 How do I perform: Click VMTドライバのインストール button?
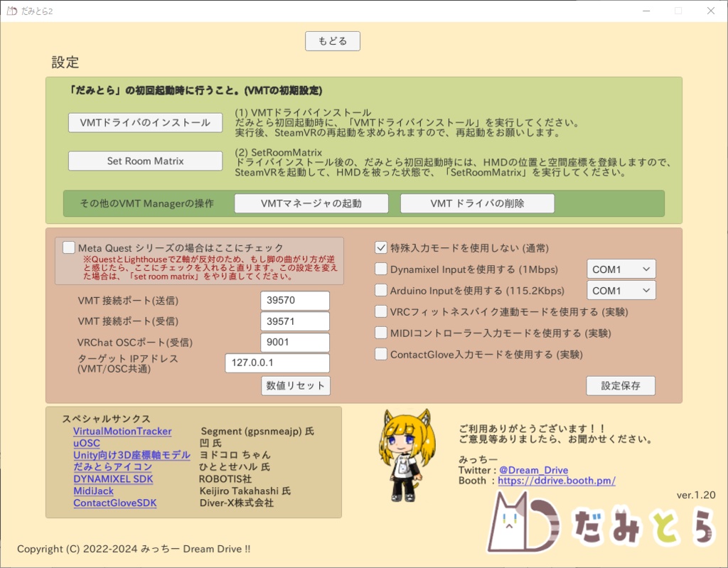point(144,122)
